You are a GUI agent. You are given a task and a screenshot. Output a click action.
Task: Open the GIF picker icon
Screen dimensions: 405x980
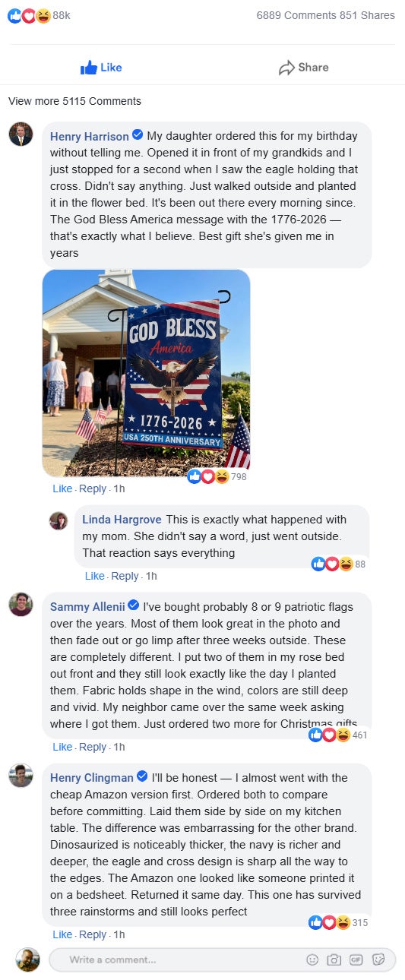pyautogui.click(x=356, y=959)
